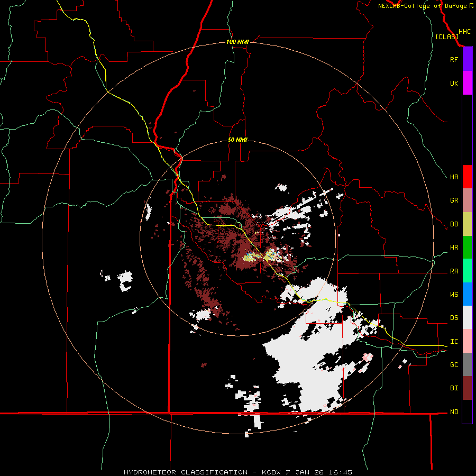This screenshot has width=476, height=476.
Task: Click the IC legend label
Action: (x=454, y=342)
